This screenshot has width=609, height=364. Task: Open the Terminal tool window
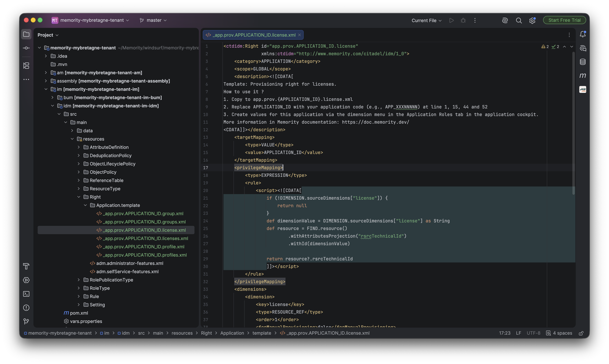point(26,294)
